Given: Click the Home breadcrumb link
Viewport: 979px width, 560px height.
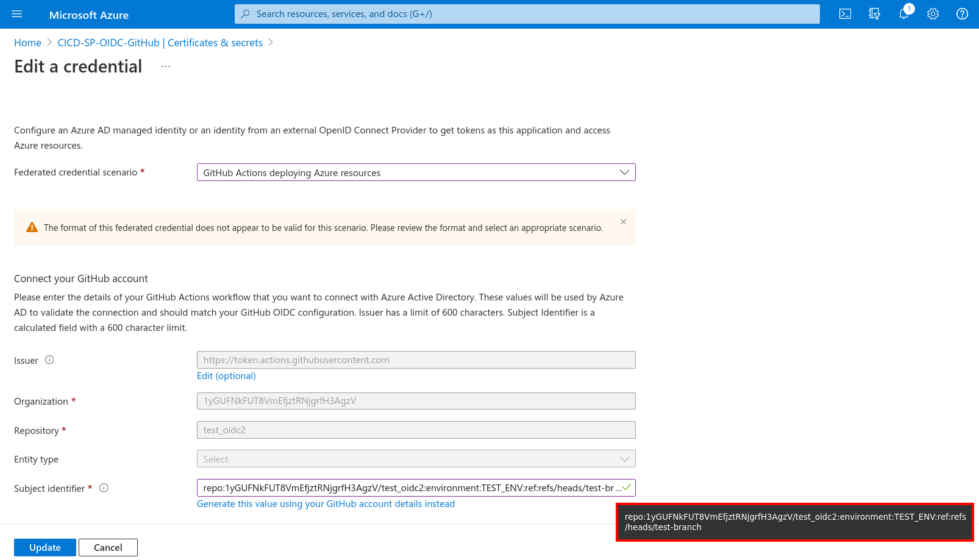Looking at the screenshot, I should tap(27, 43).
